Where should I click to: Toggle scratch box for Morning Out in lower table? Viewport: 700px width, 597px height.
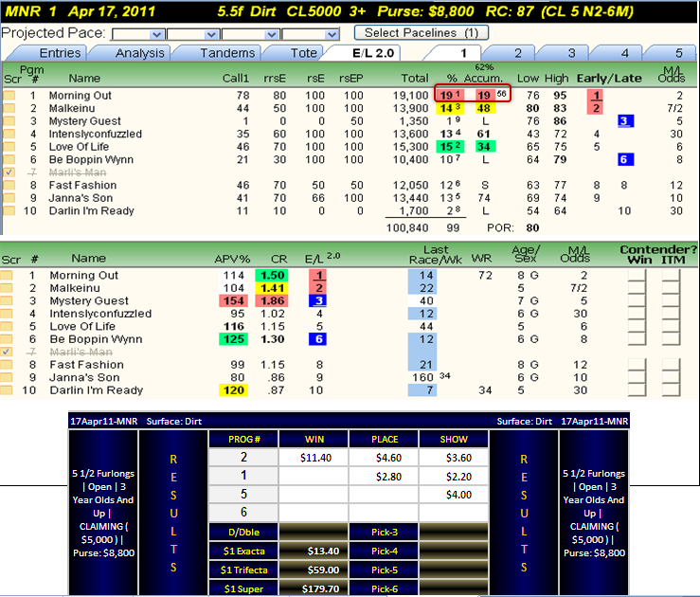tap(7, 275)
